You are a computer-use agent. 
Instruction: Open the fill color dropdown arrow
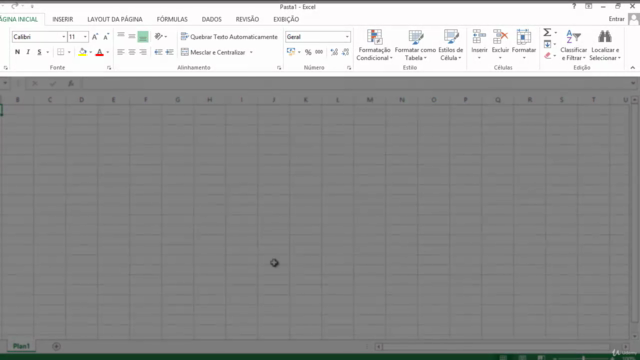[x=91, y=52]
